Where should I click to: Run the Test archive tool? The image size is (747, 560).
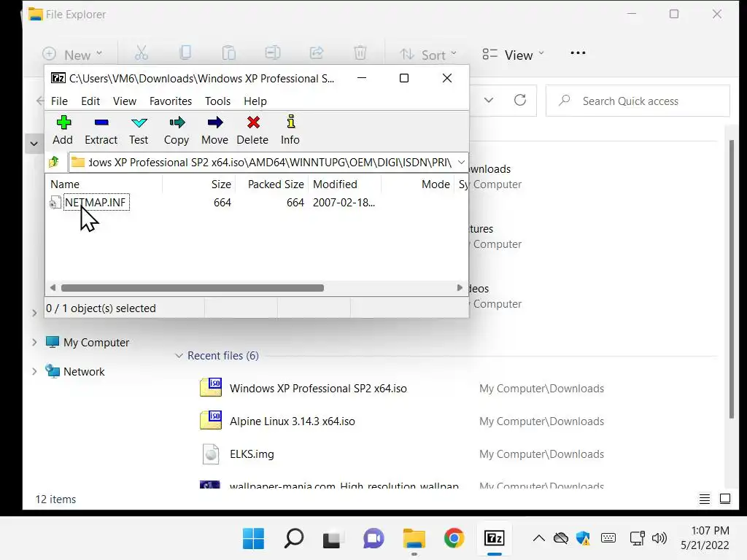(139, 130)
